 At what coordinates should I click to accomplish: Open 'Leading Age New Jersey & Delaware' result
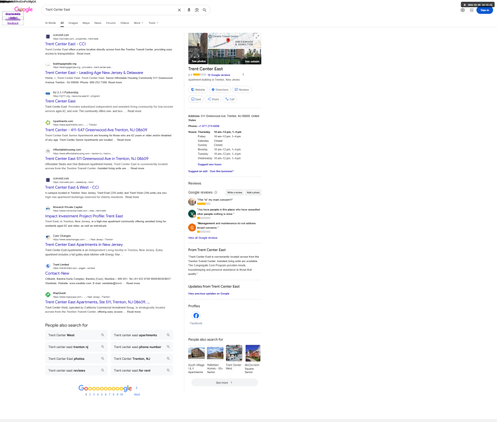pyautogui.click(x=94, y=73)
